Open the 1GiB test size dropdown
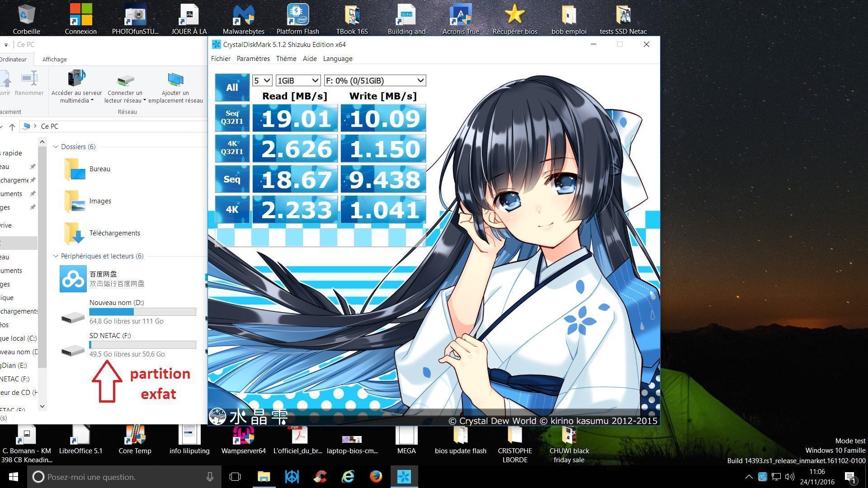This screenshot has height=488, width=868. [x=298, y=80]
